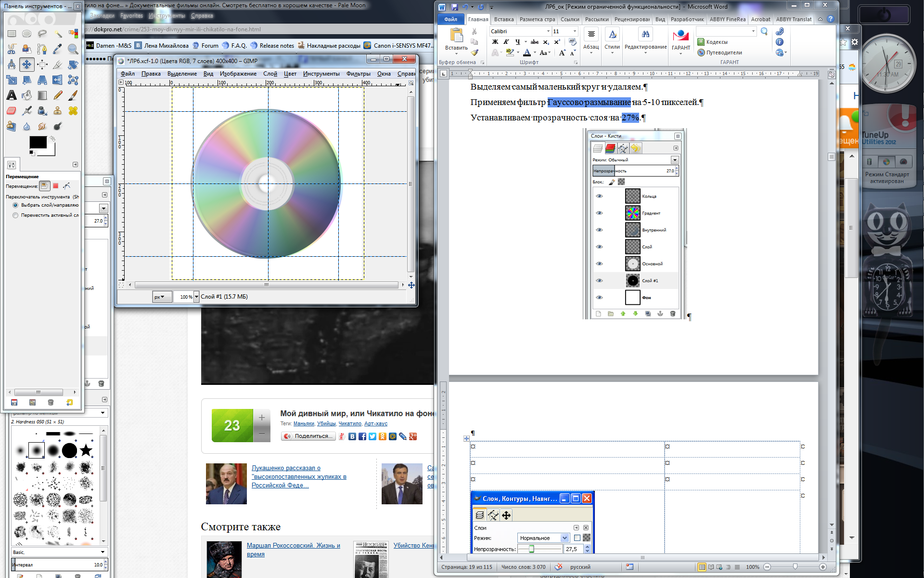Screen dimensions: 924x578
Task: Select the Text tool in GIMP toolbox
Action: coord(12,95)
